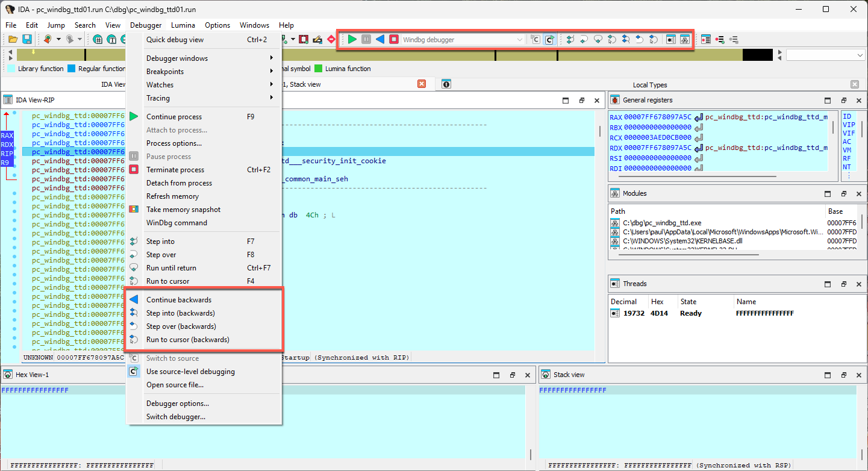The width and height of the screenshot is (868, 471).
Task: Click the Pause process toolbar icon
Action: 366,39
